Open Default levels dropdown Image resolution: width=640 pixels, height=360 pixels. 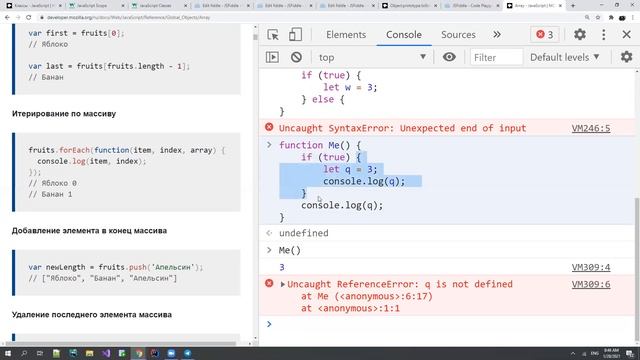[565, 58]
